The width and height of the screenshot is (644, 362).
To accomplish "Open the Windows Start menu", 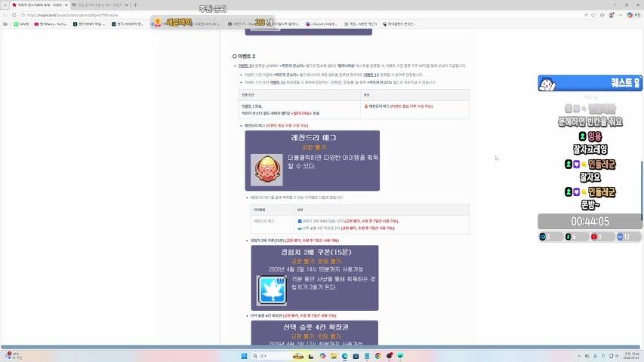I will pos(244,356).
